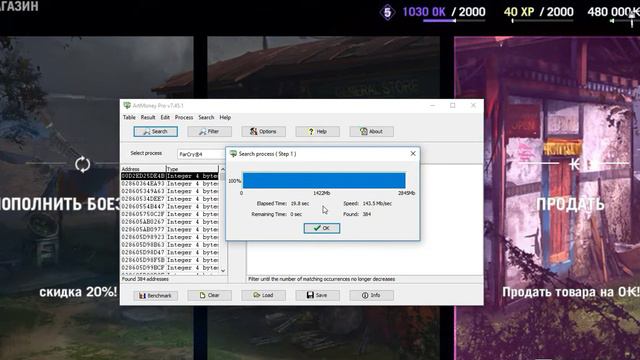Viewport: 640px width, 360px height.
Task: Select address row 028605D98F5B
Action: point(170,260)
